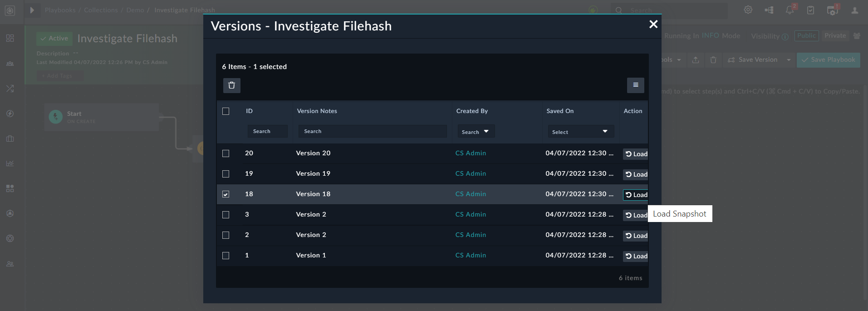Sort by Created By column header
Image resolution: width=868 pixels, height=311 pixels.
click(472, 111)
